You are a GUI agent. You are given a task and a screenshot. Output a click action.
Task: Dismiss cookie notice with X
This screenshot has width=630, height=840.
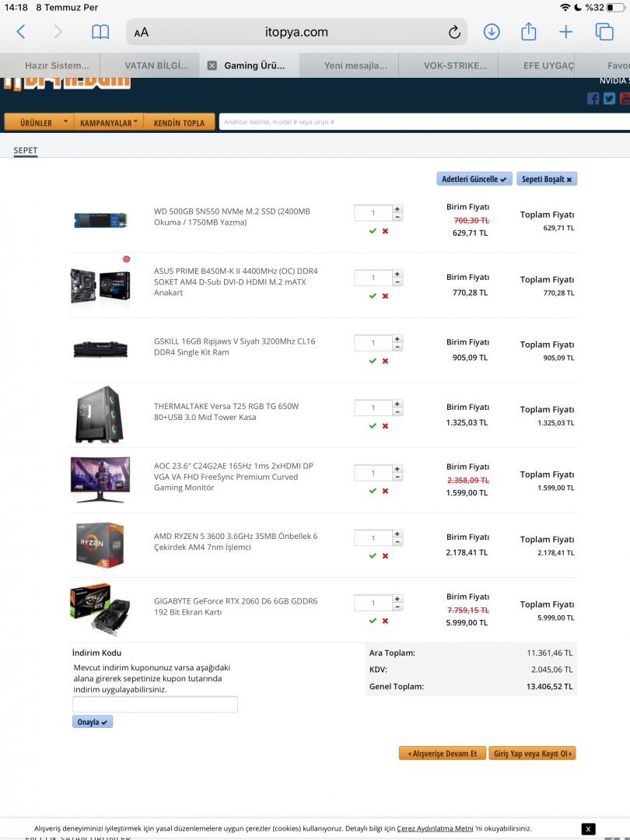[588, 829]
